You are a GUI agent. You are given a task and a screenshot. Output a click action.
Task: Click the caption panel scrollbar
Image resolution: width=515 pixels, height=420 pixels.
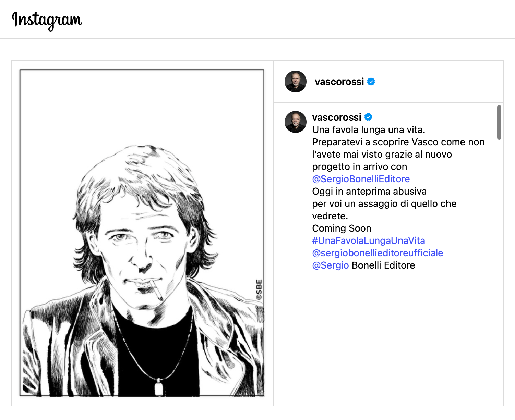499,122
